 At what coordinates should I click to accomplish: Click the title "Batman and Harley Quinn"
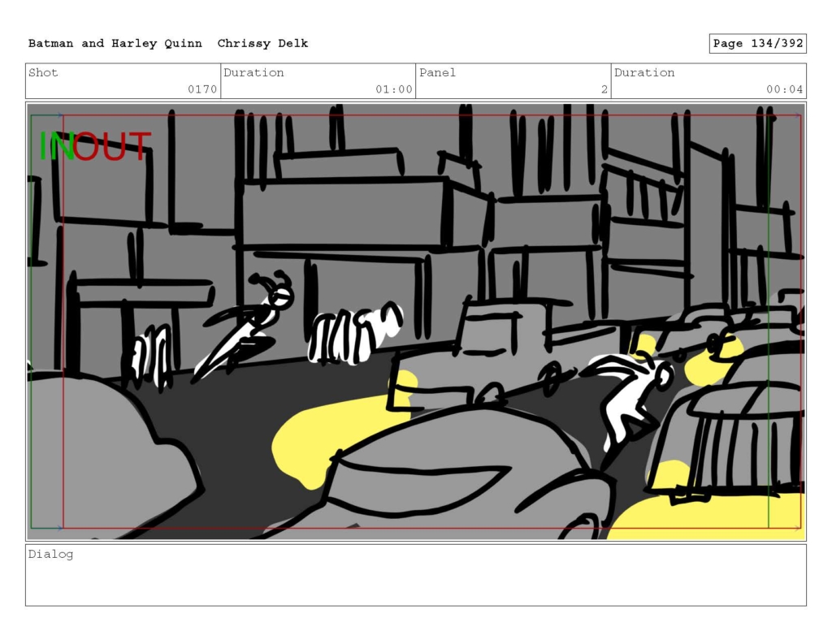115,44
